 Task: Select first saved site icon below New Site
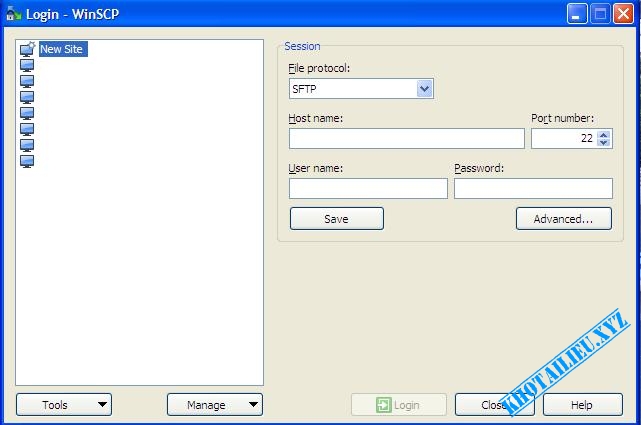27,65
